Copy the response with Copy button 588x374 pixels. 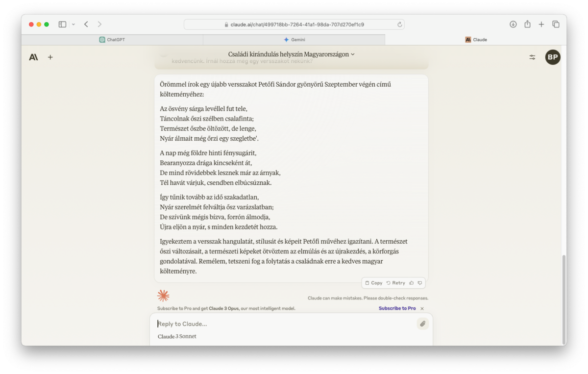[x=374, y=283]
